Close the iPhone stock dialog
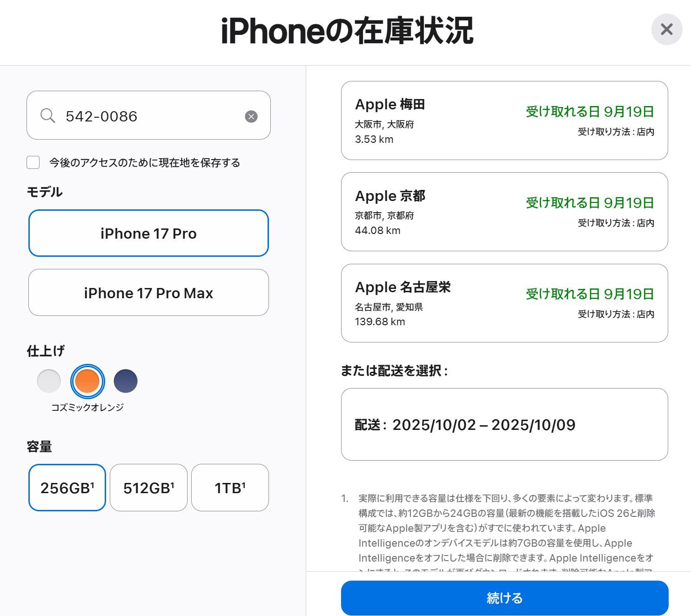Image resolution: width=691 pixels, height=616 pixels. (666, 30)
